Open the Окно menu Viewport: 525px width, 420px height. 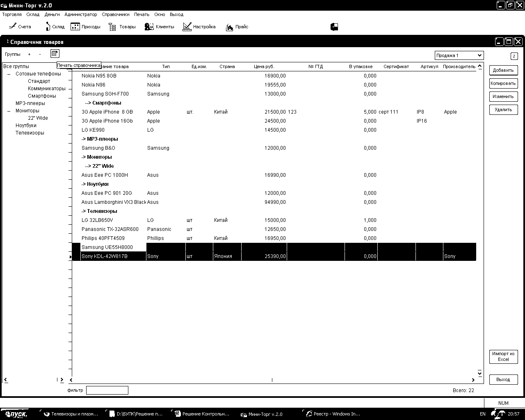(x=160, y=14)
